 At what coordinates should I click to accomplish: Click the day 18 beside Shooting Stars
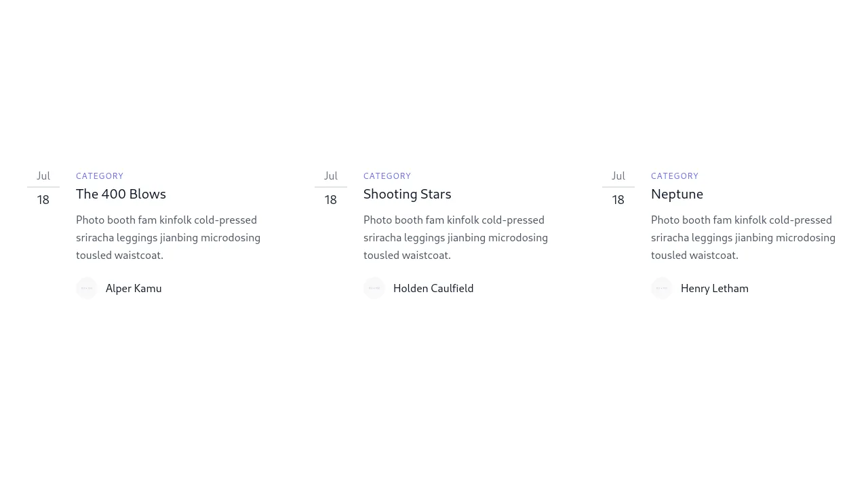(331, 200)
